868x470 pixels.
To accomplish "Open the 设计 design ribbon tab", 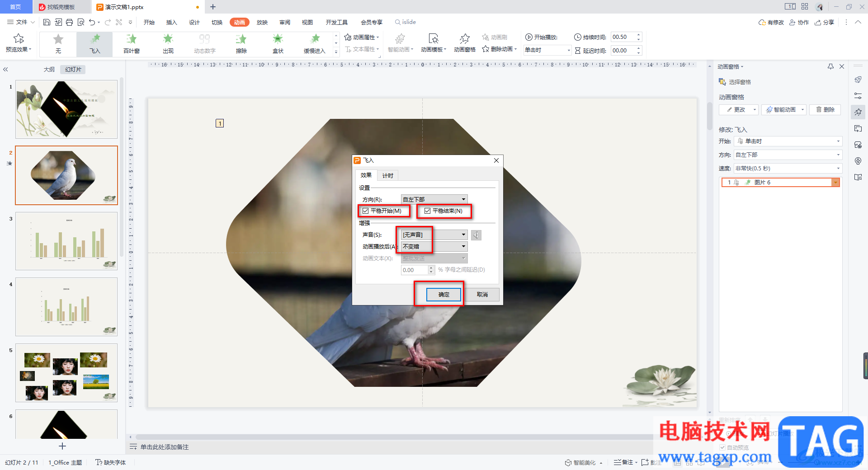I will (x=194, y=22).
